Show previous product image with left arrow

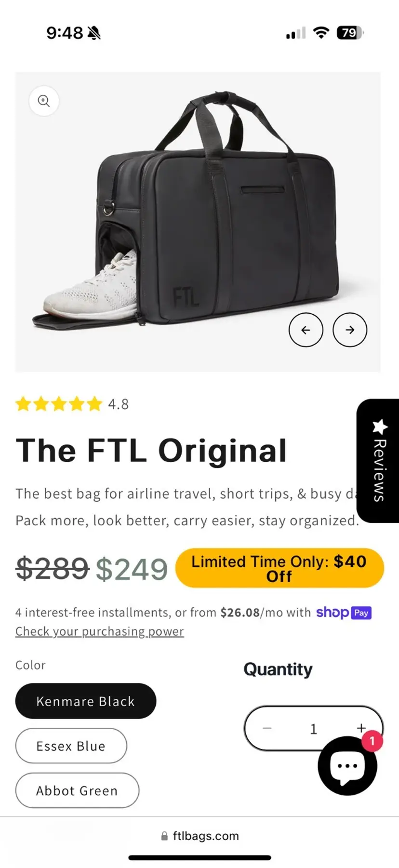[x=306, y=330]
